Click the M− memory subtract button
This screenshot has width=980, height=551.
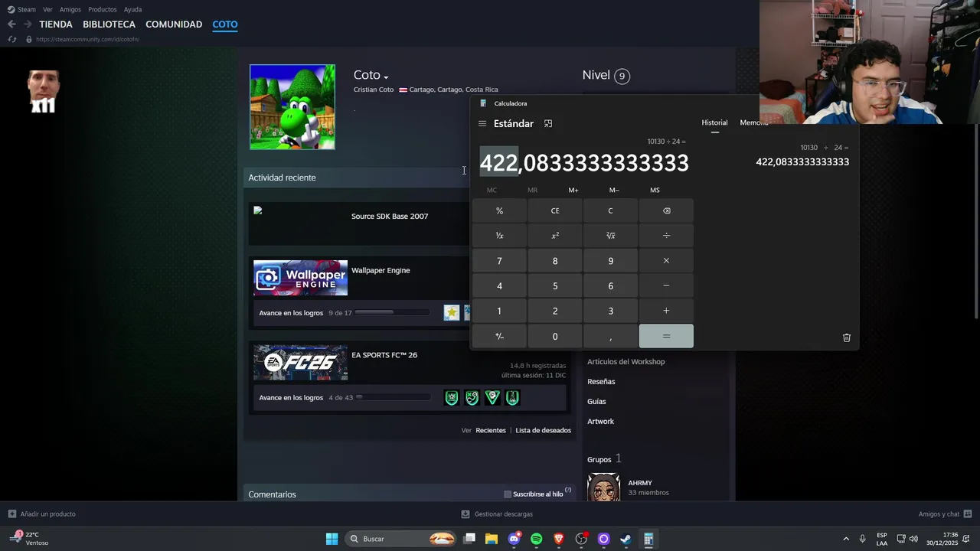pos(614,190)
